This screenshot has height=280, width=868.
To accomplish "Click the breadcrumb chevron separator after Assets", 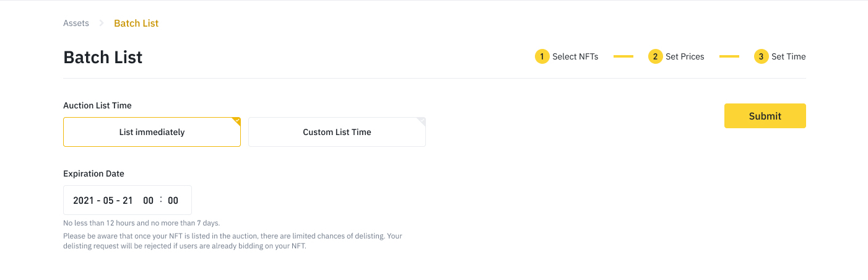I will point(102,24).
